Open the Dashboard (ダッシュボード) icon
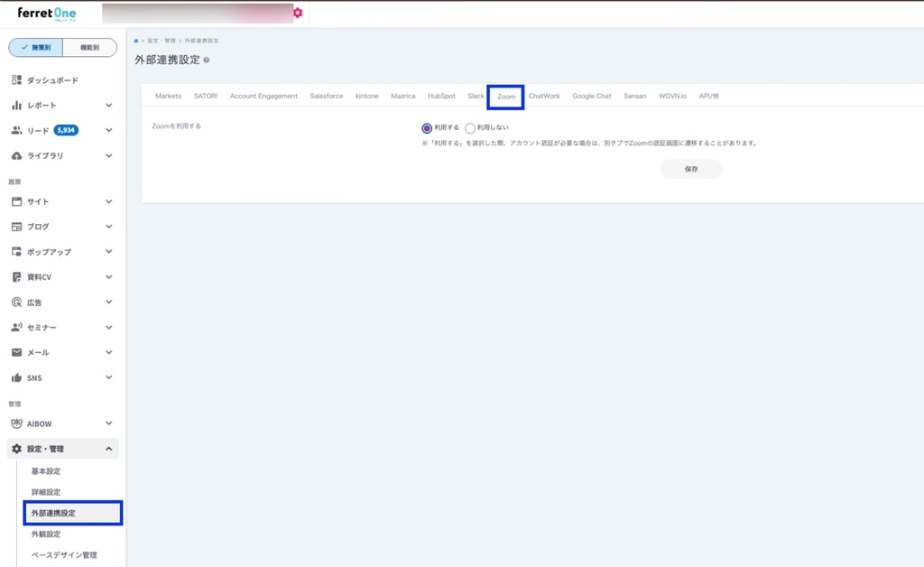This screenshot has height=567, width=924. coord(16,80)
